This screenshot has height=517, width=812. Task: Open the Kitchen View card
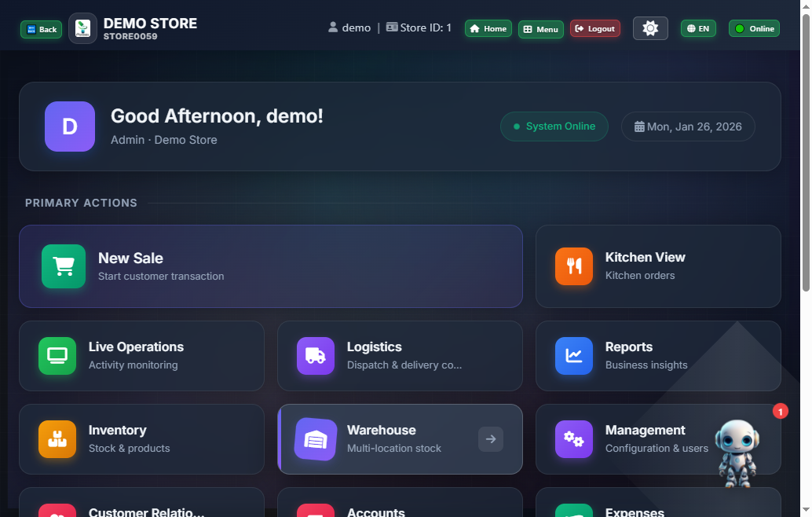658,266
